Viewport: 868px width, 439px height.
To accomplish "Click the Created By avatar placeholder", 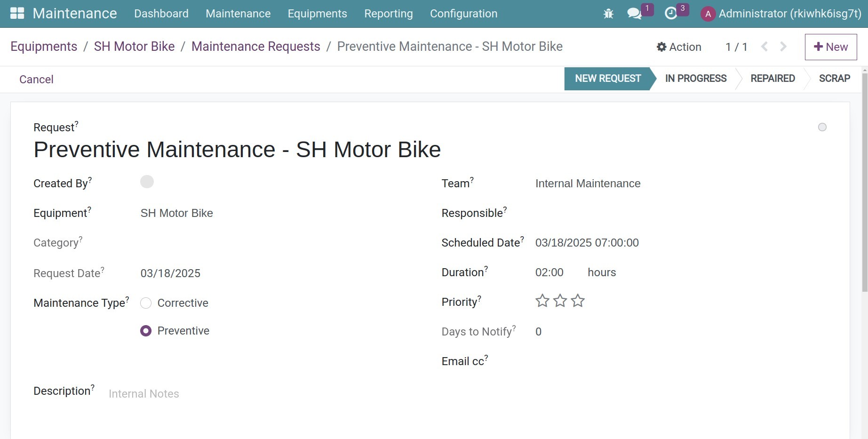I will (147, 182).
